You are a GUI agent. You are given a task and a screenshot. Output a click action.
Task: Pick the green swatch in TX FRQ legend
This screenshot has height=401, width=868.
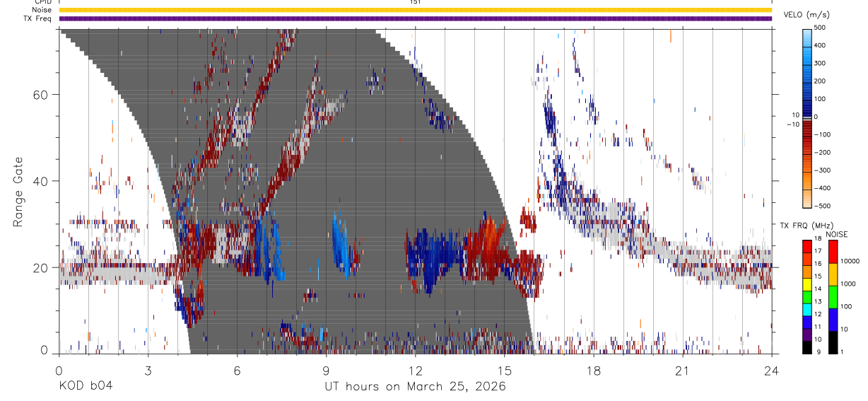pyautogui.click(x=807, y=296)
